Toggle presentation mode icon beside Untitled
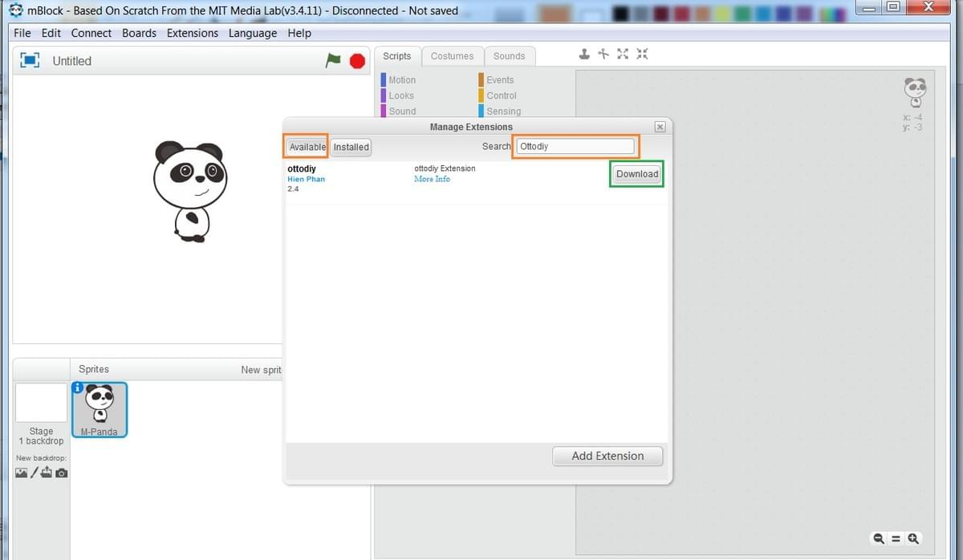Image resolution: width=963 pixels, height=560 pixels. (30, 60)
